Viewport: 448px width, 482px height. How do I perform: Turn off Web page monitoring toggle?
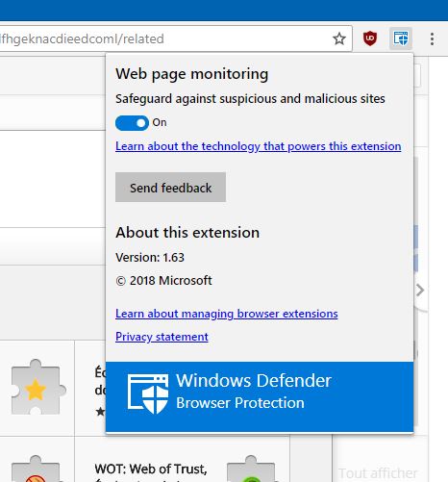click(x=132, y=123)
